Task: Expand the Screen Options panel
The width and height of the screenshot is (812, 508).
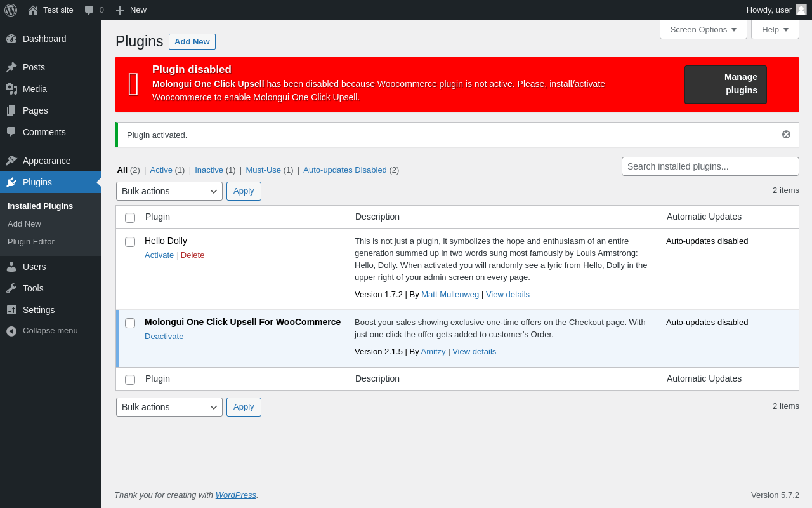Action: coord(704,29)
